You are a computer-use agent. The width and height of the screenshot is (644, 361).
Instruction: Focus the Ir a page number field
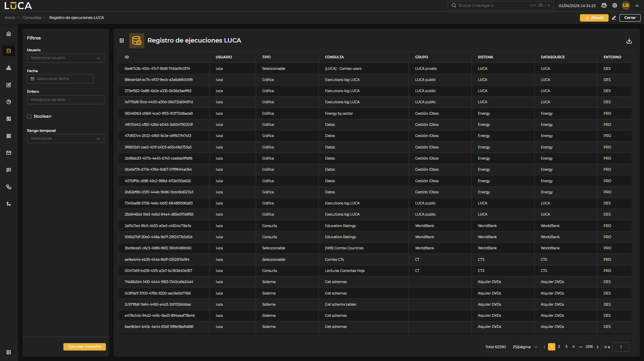point(621,347)
